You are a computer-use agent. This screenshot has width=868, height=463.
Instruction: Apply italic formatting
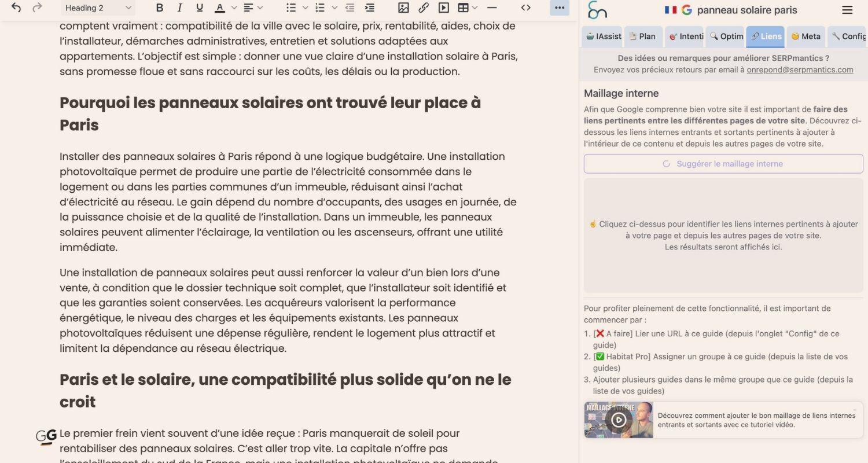pyautogui.click(x=179, y=8)
